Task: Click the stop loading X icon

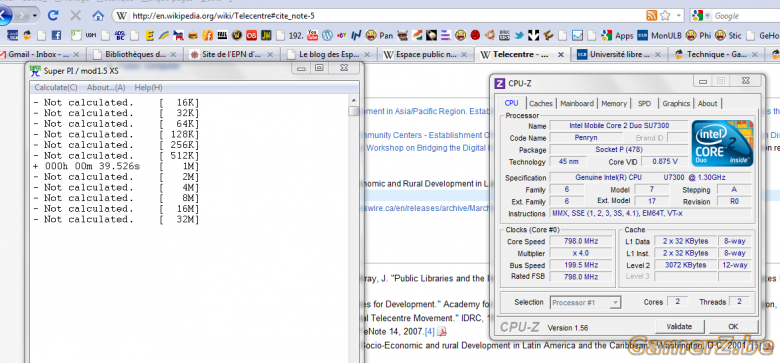Action: coord(76,15)
